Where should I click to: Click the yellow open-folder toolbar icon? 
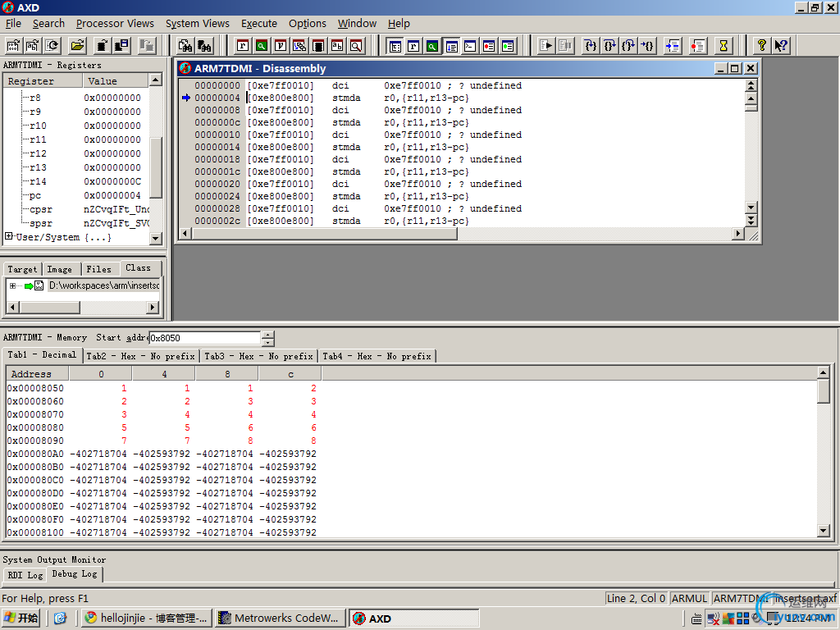coord(78,46)
